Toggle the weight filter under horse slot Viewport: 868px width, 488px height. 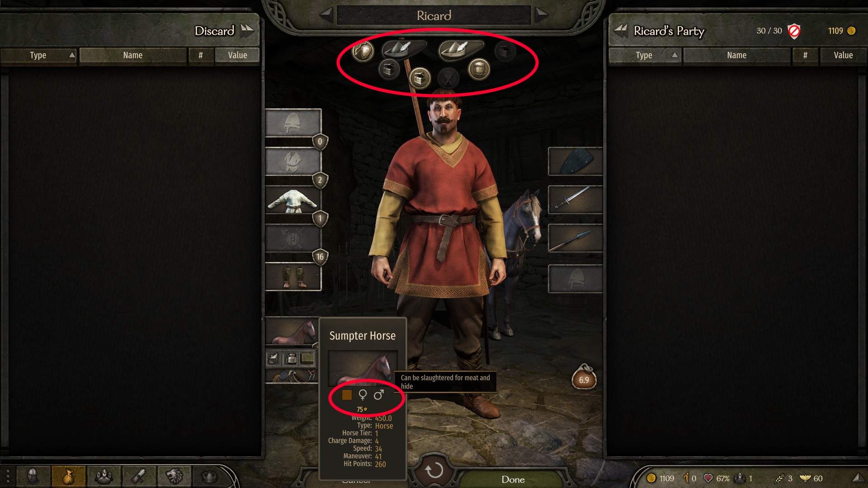291,359
